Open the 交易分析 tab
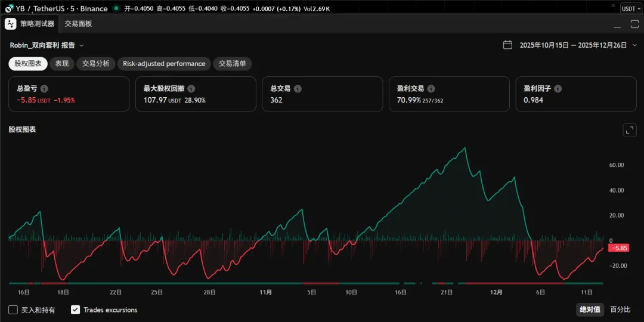This screenshot has width=644, height=322. click(95, 64)
